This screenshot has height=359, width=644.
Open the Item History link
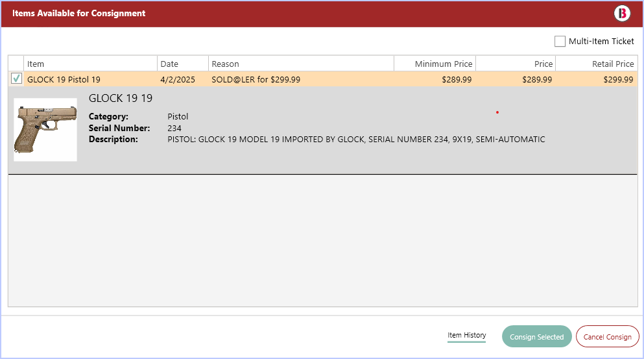point(466,335)
